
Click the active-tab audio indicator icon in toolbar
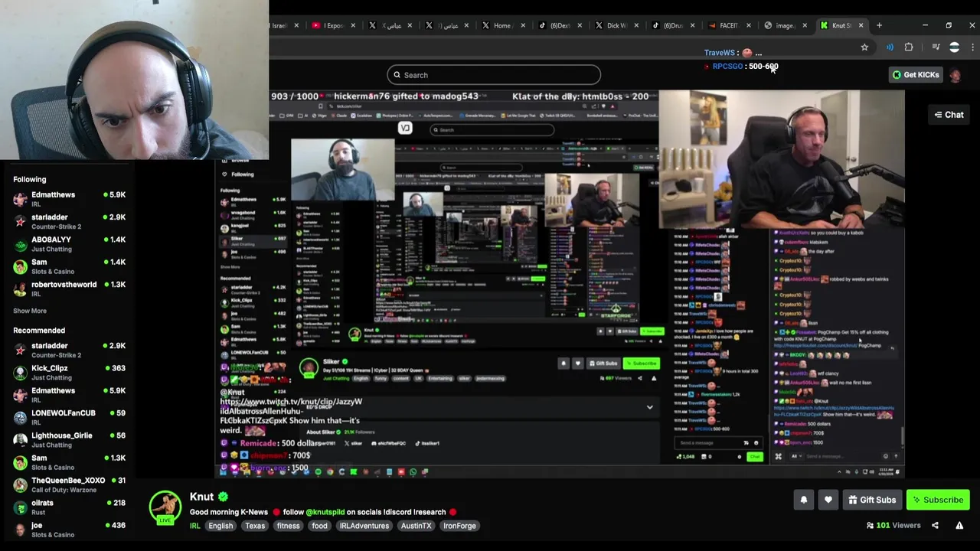890,47
